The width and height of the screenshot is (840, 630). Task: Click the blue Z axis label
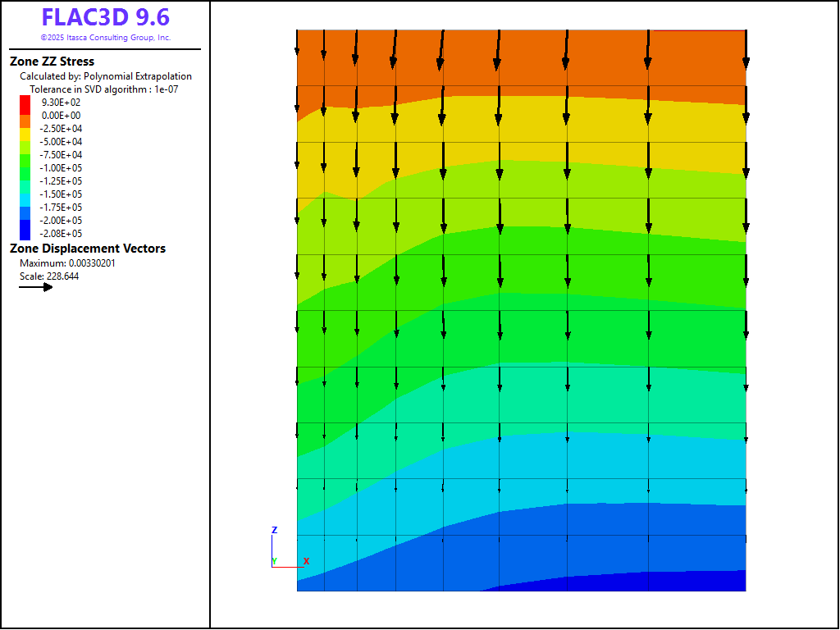pyautogui.click(x=274, y=531)
